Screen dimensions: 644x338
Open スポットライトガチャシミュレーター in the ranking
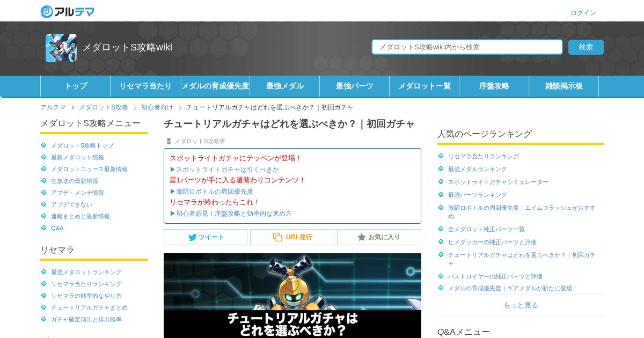(x=498, y=182)
